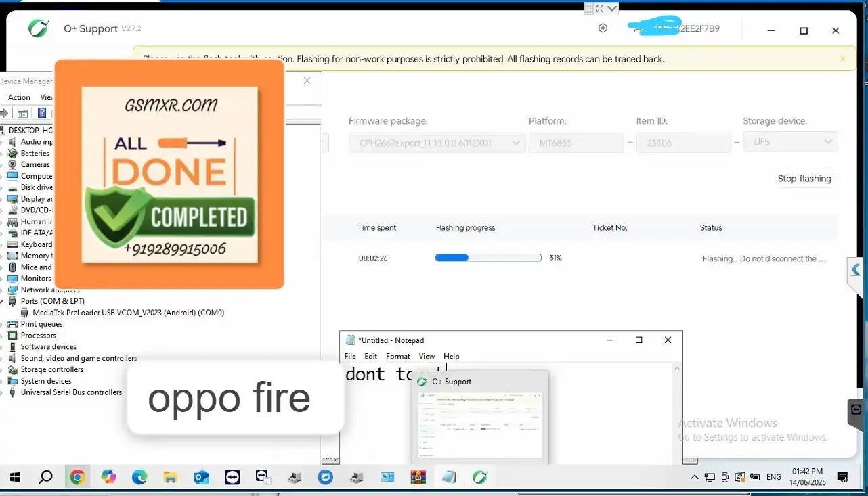Select Print queues in Device Manager
The height and width of the screenshot is (496, 868).
point(41,324)
